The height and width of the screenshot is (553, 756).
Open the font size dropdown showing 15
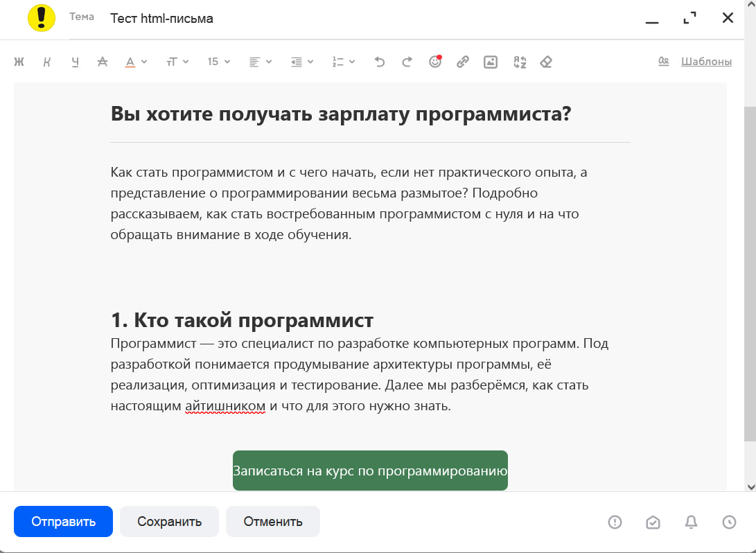[218, 62]
